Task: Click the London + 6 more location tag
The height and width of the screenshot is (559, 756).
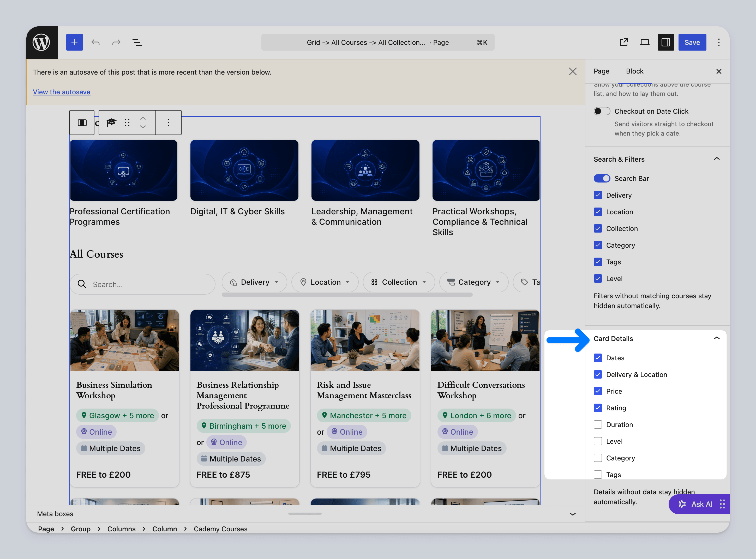Action: (477, 416)
